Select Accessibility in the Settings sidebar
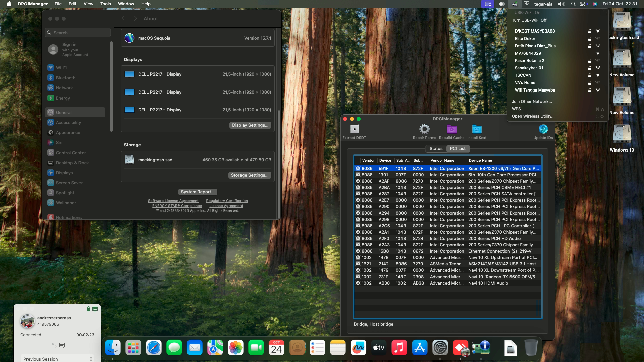Image resolution: width=644 pixels, height=362 pixels. 75,122
